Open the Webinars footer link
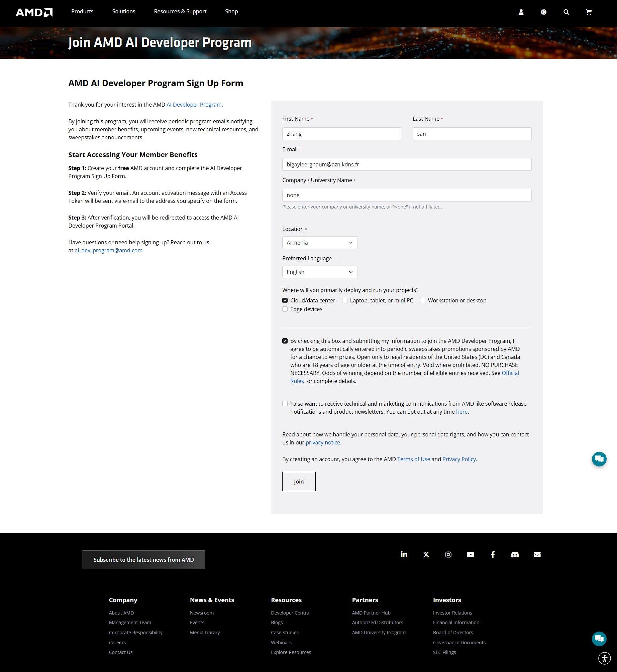 pyautogui.click(x=282, y=643)
